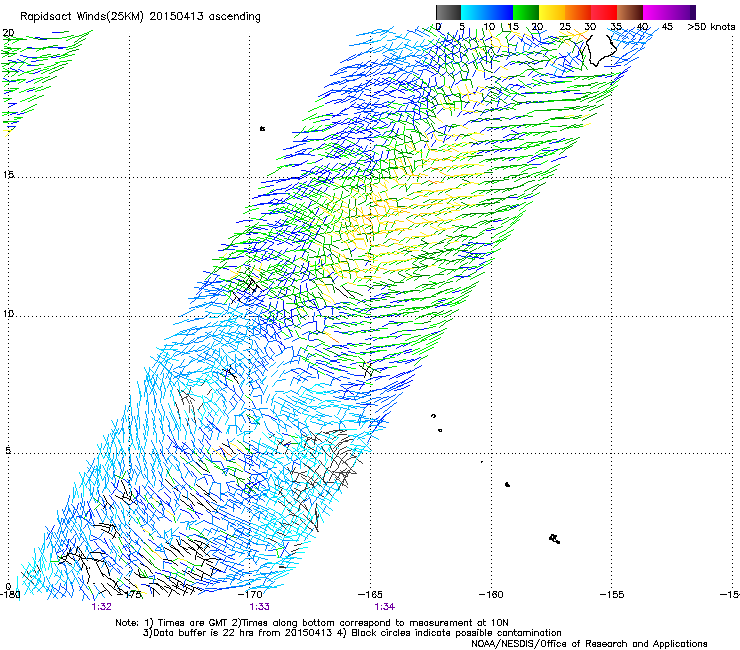Viewport: 740px width, 650px height.
Task: Click the latitude label '10' on the left axis
Action: click(8, 313)
